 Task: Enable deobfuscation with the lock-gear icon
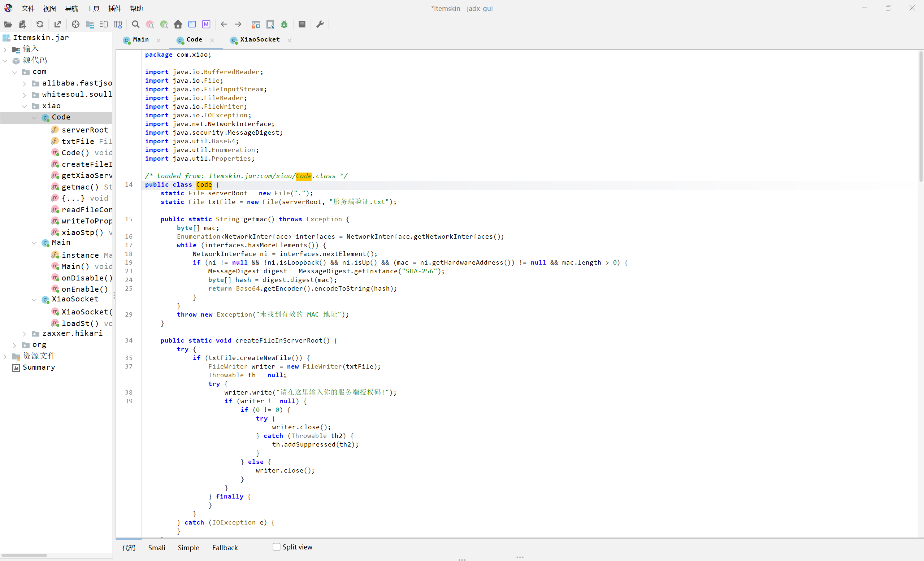click(x=256, y=24)
